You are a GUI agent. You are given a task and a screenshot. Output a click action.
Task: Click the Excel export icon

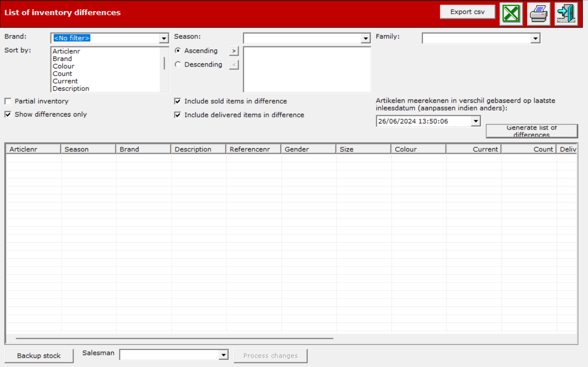511,14
